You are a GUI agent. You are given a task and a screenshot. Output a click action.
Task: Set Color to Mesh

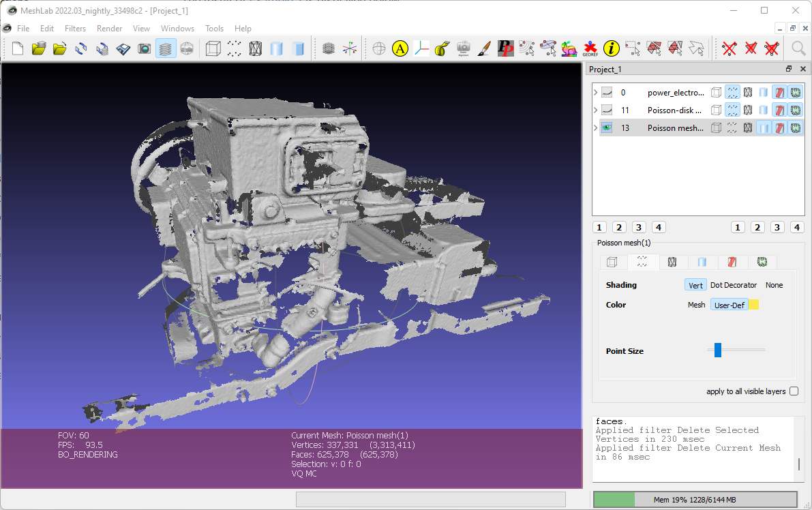coord(697,305)
